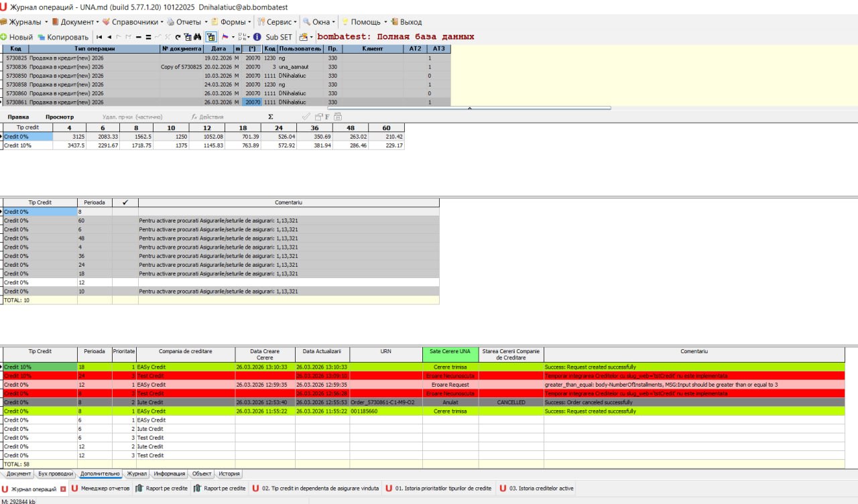Click the flag icon in the toolbar
This screenshot has width=858, height=504.
tap(225, 37)
